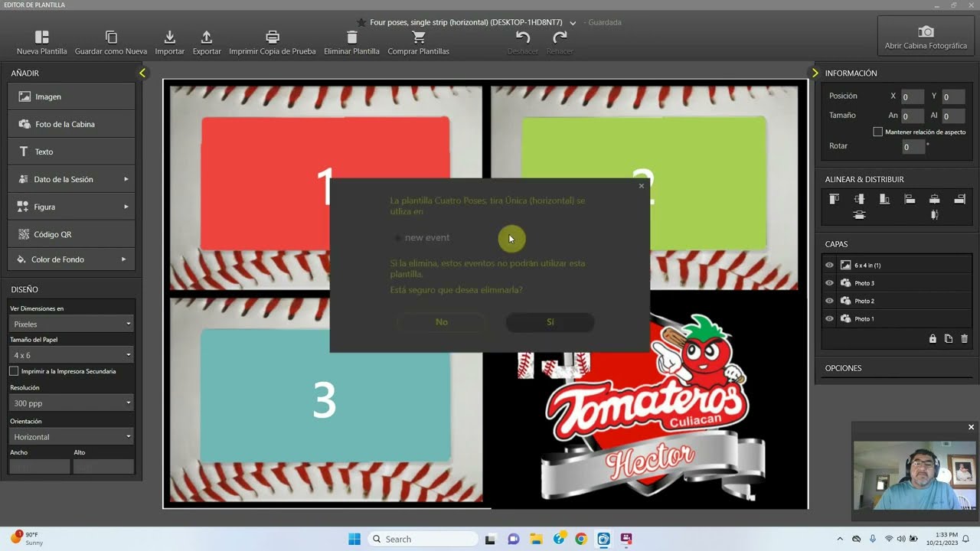The height and width of the screenshot is (551, 980).
Task: Open the Pixeles dimensions dropdown
Action: pos(70,324)
